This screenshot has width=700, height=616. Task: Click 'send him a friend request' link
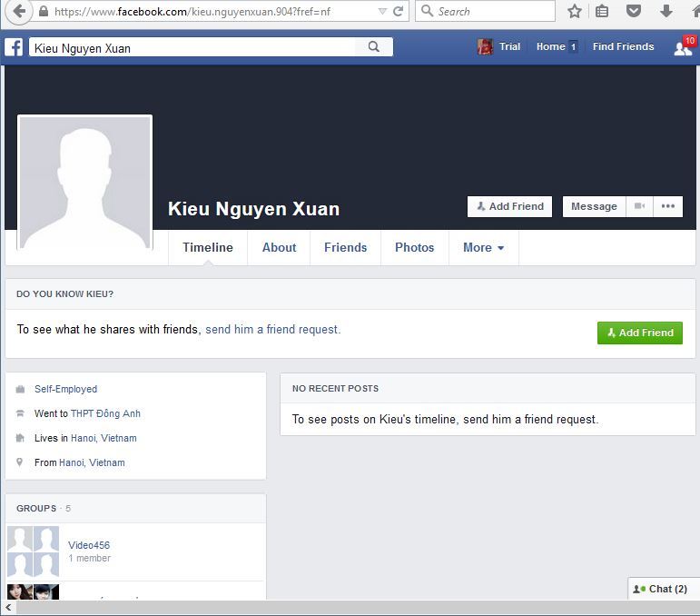pyautogui.click(x=272, y=330)
